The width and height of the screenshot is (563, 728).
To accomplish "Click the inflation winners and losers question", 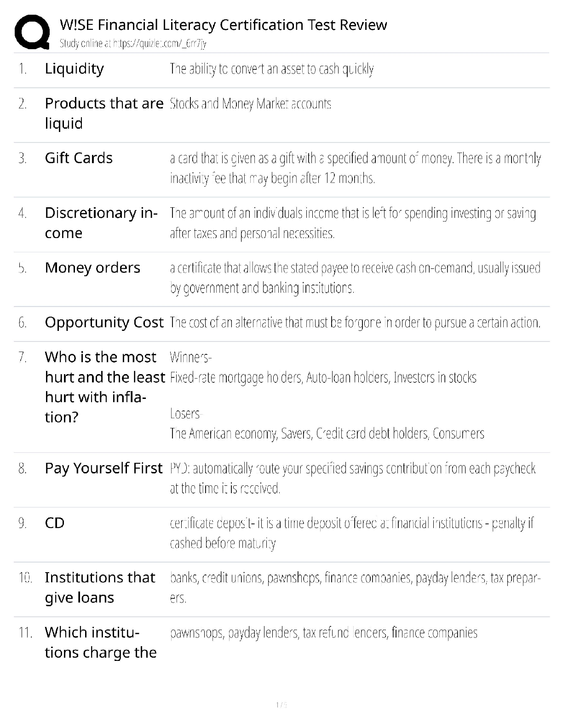I will [x=105, y=387].
